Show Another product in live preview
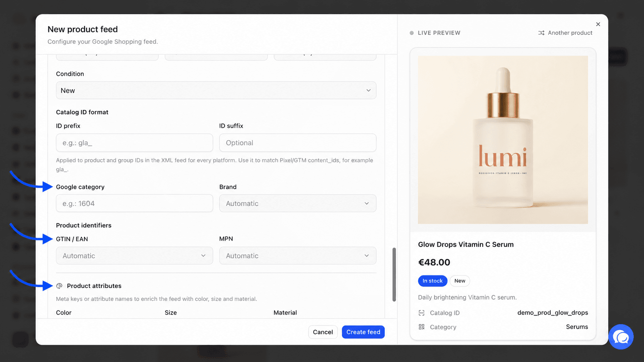This screenshot has height=362, width=644. coord(565,33)
